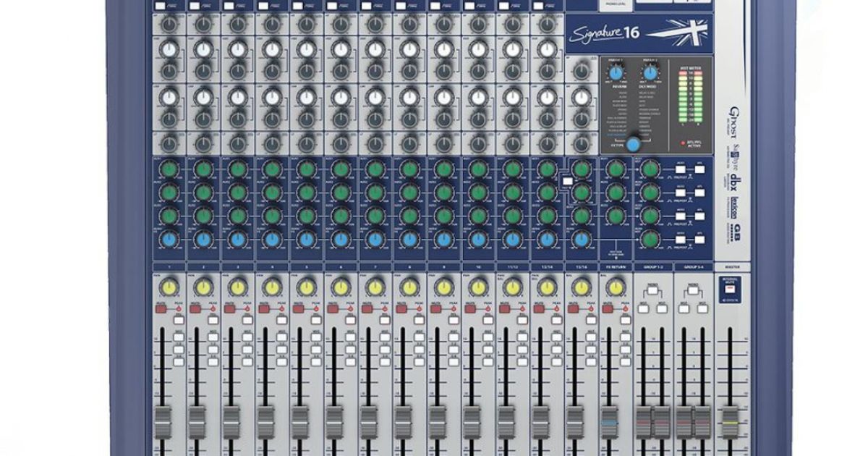This screenshot has height=456, width=868.
Task: Click the blue FX TIME knob
Action: click(x=632, y=144)
